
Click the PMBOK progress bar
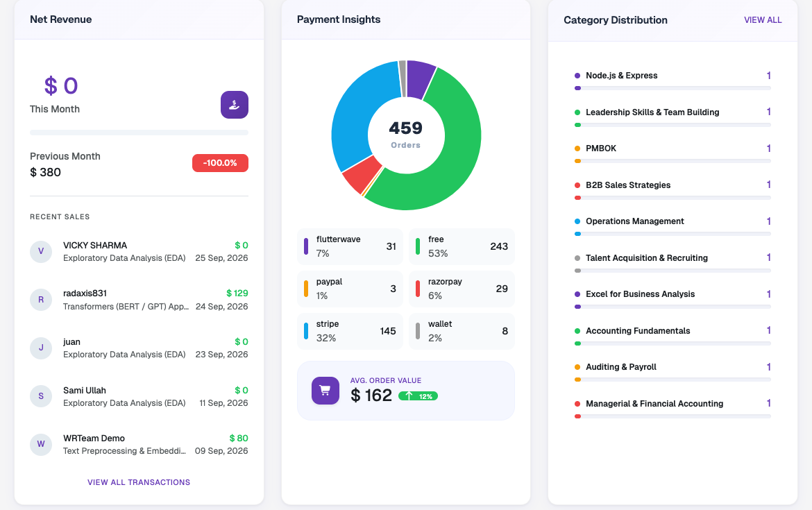[x=673, y=161]
